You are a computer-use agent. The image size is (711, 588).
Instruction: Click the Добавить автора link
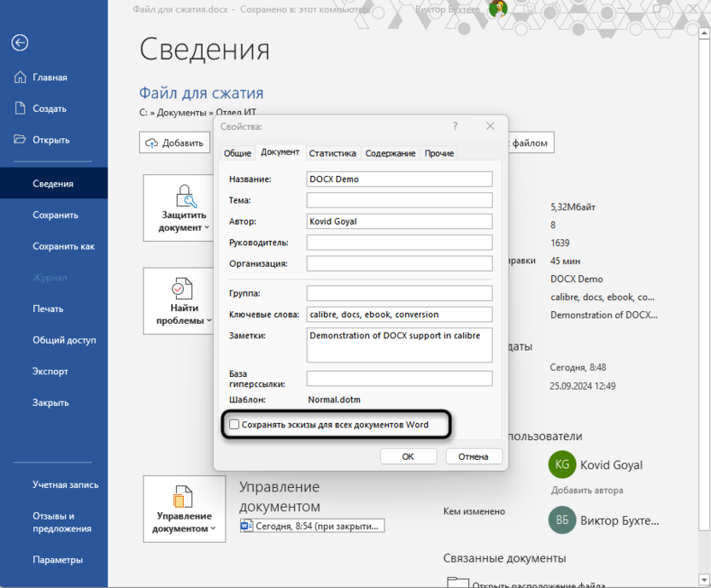pos(587,490)
